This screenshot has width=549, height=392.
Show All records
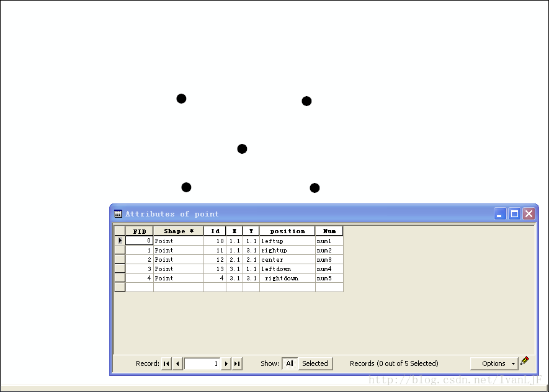pyautogui.click(x=290, y=363)
